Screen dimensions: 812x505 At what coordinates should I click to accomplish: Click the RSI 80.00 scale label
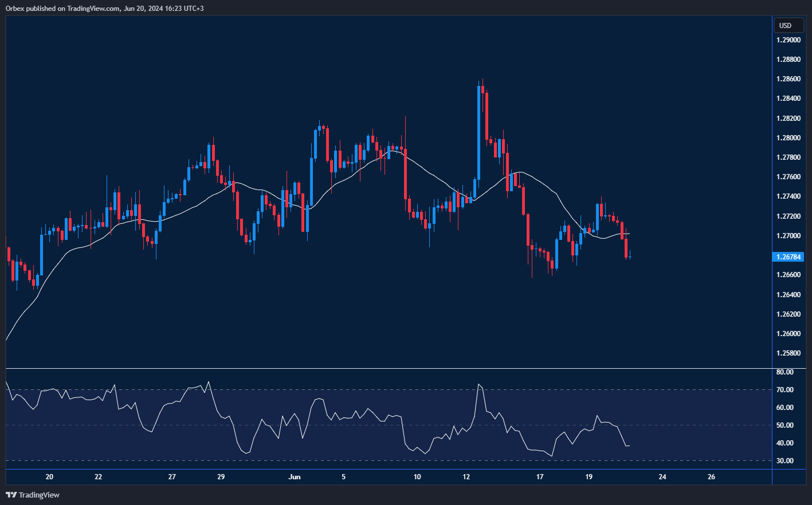point(784,372)
